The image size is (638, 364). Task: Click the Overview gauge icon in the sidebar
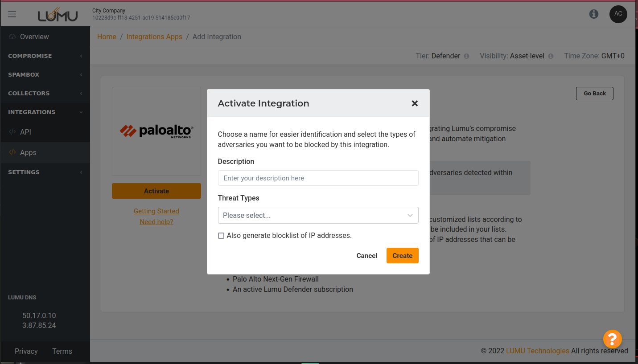click(12, 37)
